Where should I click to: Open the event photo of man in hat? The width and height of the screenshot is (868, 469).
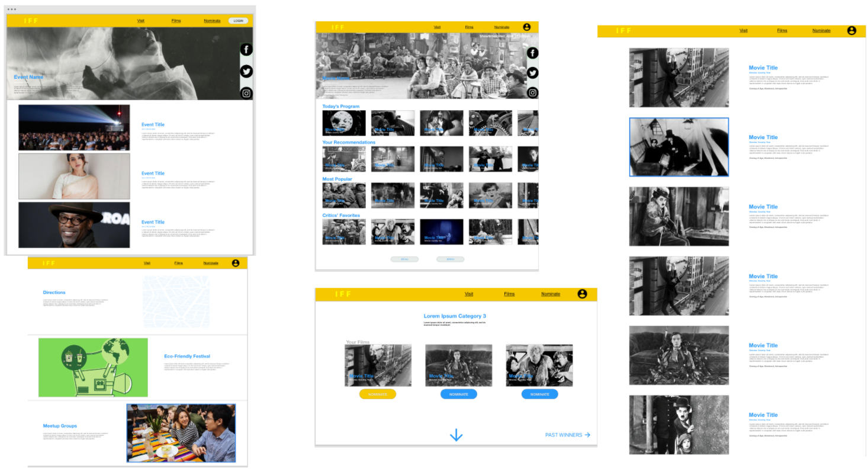coord(74,225)
